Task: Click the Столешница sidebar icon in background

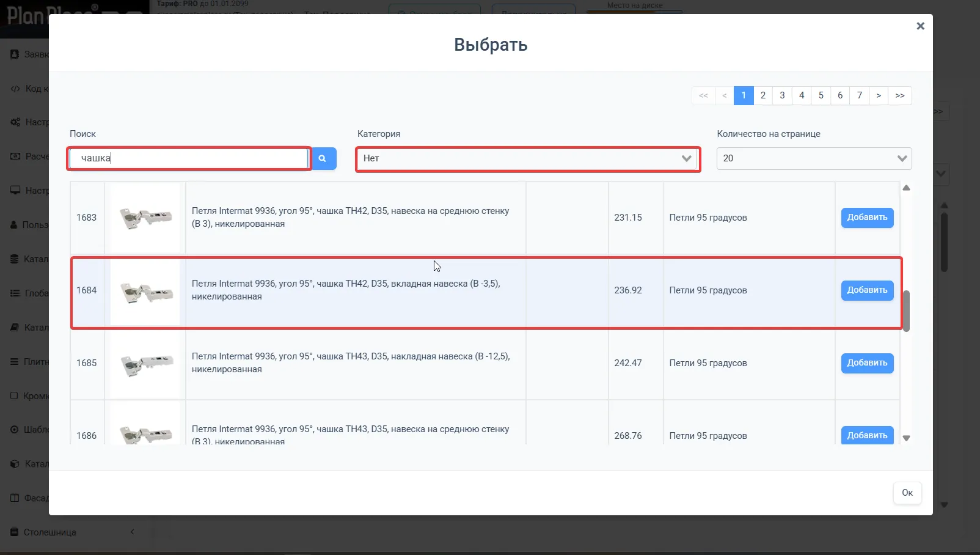Action: click(x=15, y=532)
